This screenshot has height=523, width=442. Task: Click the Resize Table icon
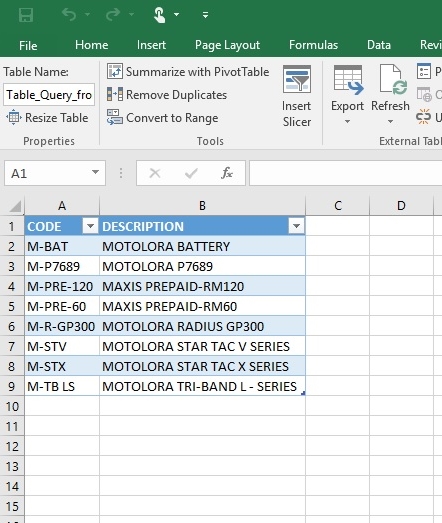pyautogui.click(x=14, y=117)
